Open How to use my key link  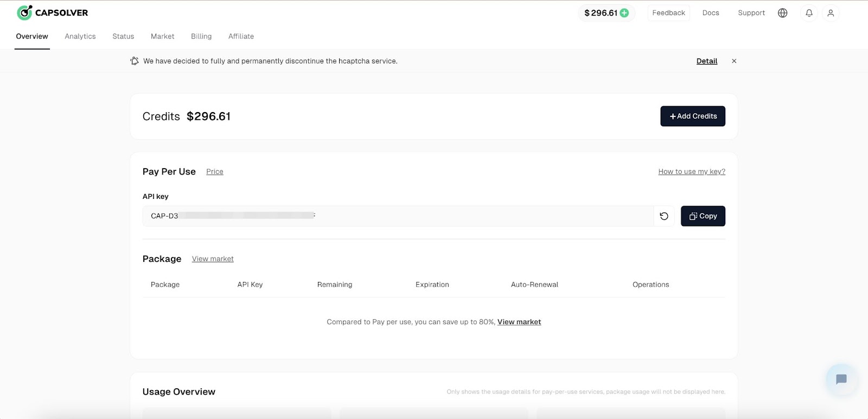pos(692,172)
